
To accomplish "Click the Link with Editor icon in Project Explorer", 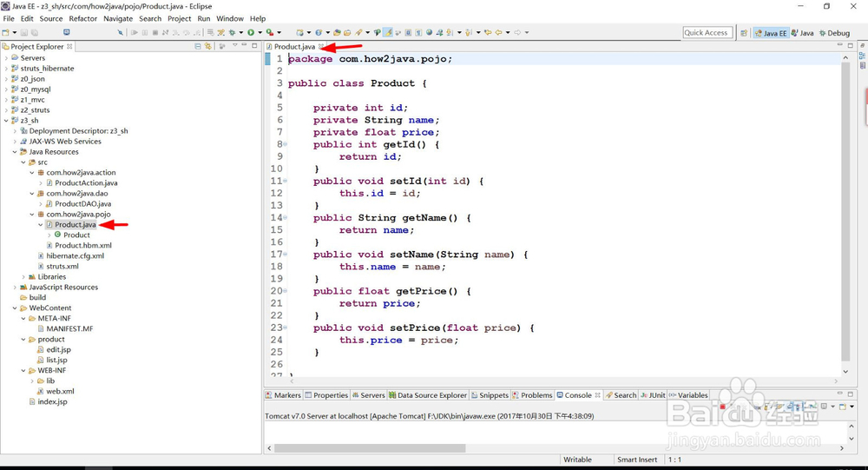I will pos(207,46).
